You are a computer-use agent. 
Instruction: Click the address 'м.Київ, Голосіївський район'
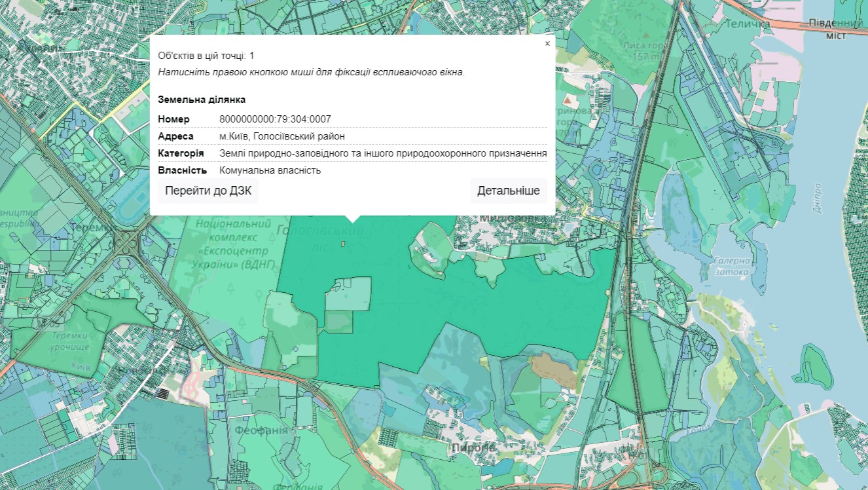tap(282, 136)
